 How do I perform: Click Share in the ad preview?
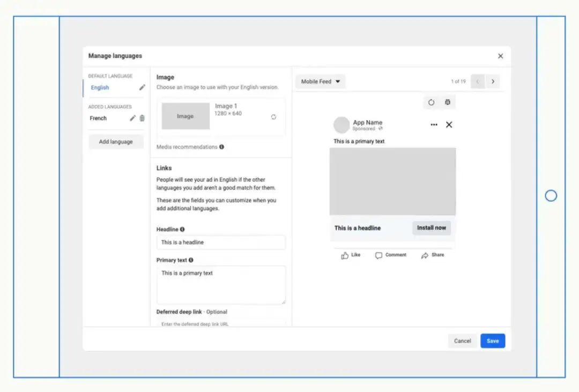click(x=433, y=255)
